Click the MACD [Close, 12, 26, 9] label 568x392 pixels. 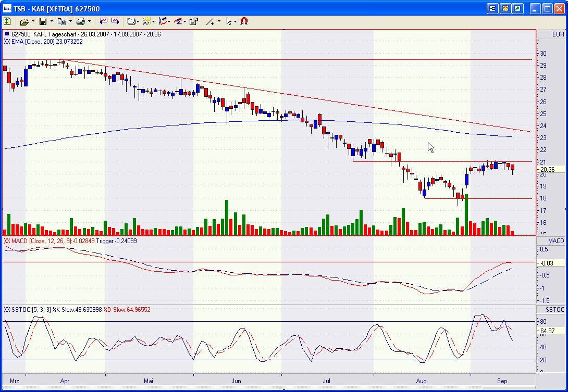(50, 241)
